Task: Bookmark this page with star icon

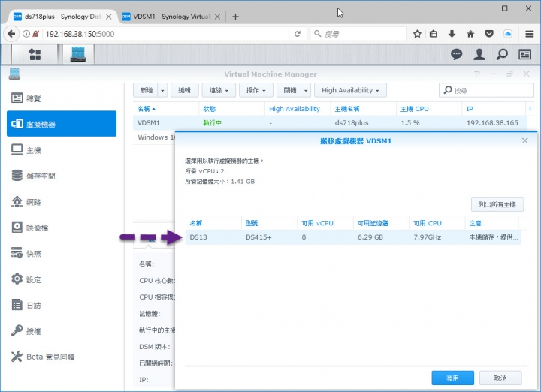Action: tap(417, 34)
